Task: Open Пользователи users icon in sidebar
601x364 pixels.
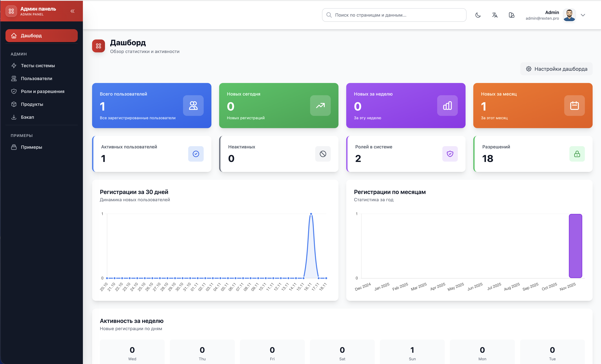Action: click(x=14, y=78)
